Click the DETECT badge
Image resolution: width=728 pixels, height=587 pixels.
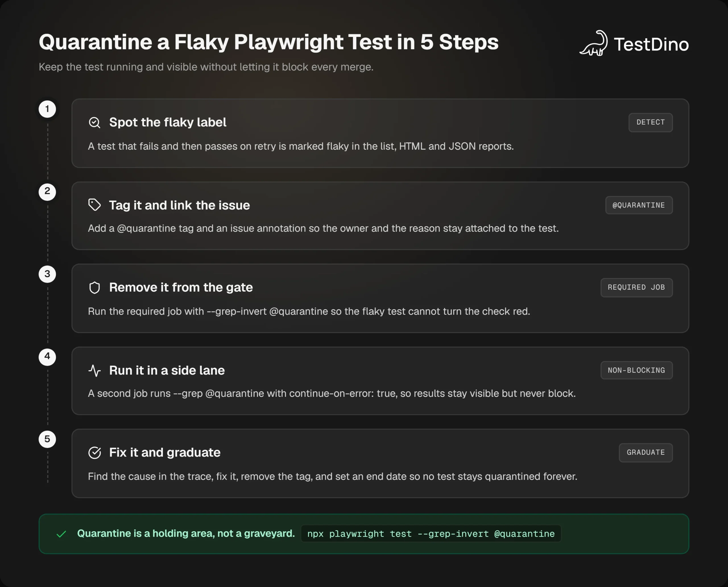click(x=651, y=122)
